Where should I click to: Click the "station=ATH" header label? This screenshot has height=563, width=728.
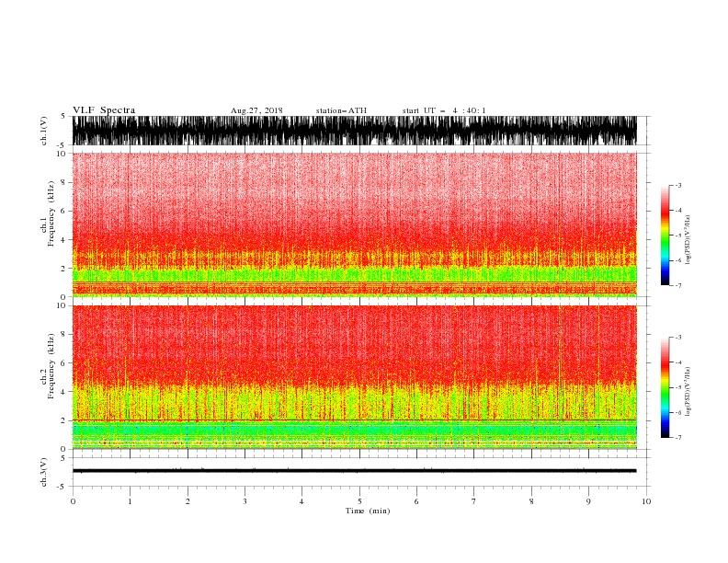click(341, 110)
